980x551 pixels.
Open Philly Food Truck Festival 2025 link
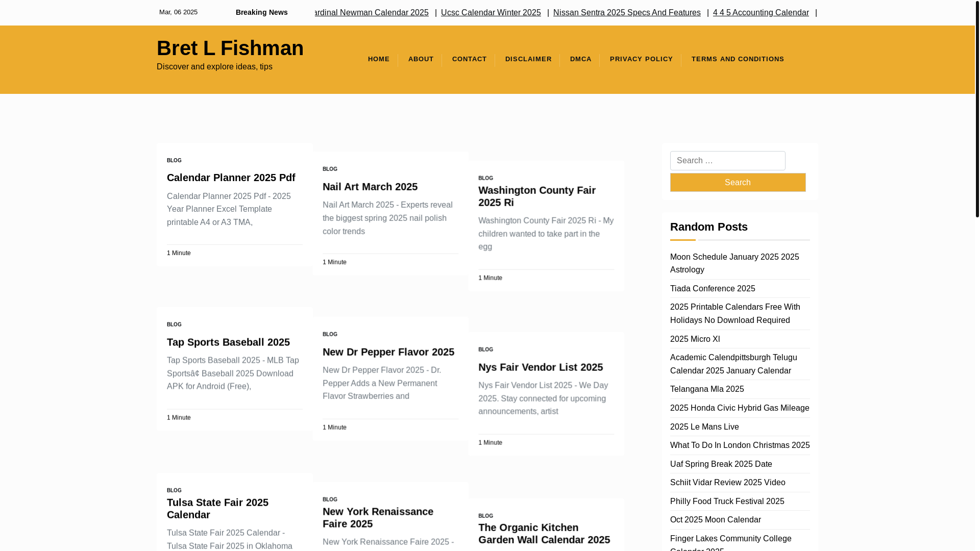(x=727, y=502)
